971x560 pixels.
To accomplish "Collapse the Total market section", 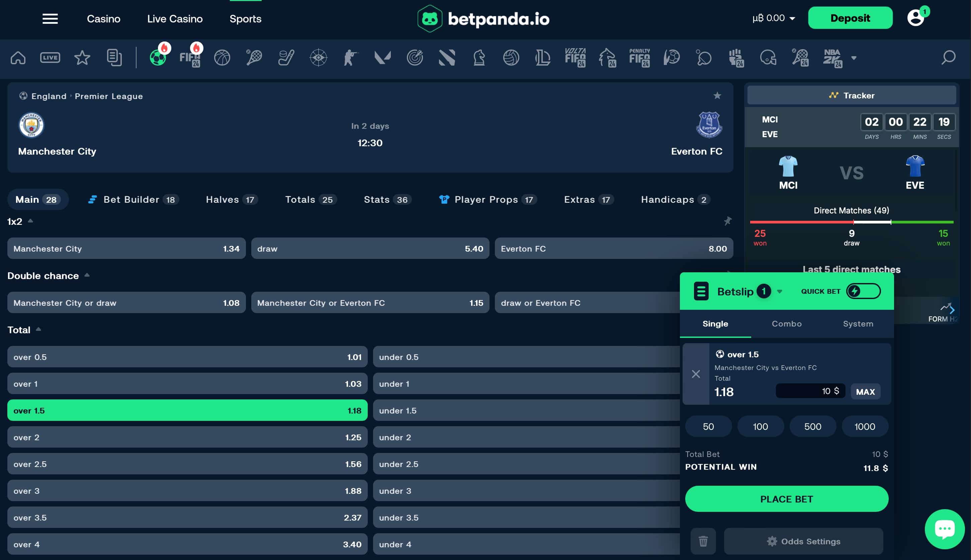I will point(39,329).
